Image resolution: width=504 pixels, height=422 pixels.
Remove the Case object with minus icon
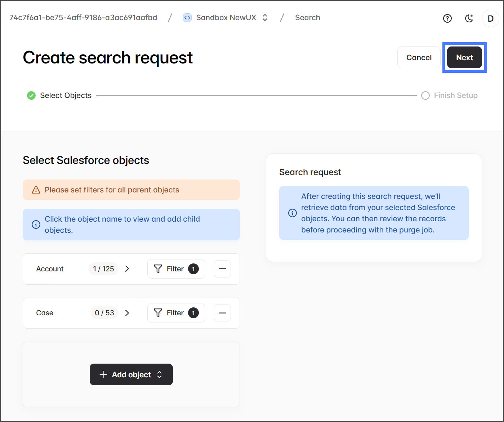click(x=222, y=313)
